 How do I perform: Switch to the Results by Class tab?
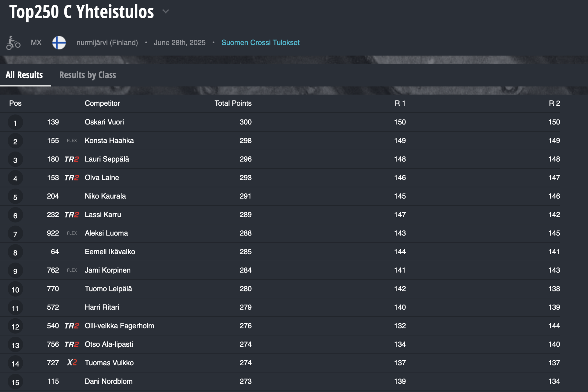click(88, 75)
